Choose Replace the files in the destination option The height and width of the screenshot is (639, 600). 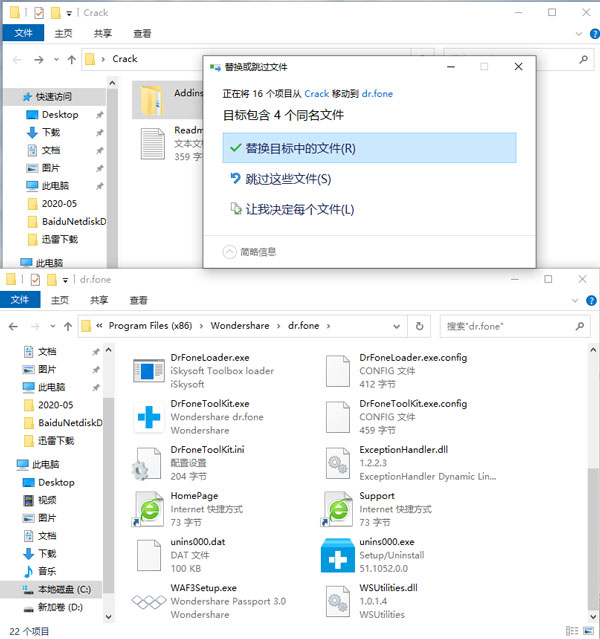tap(369, 148)
